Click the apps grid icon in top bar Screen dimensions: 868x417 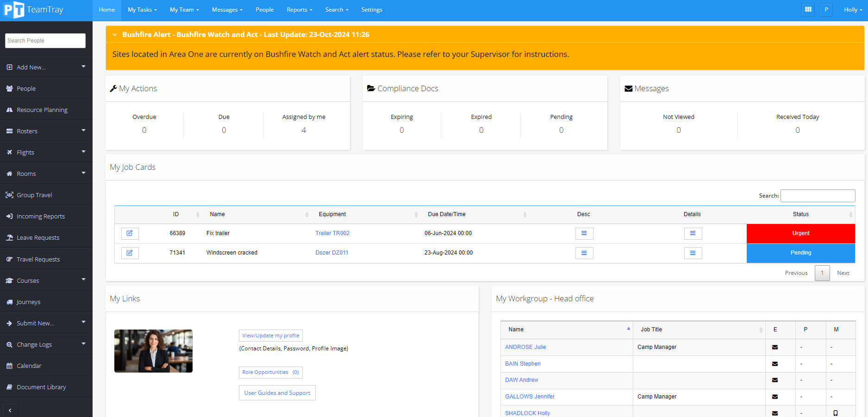click(x=808, y=9)
